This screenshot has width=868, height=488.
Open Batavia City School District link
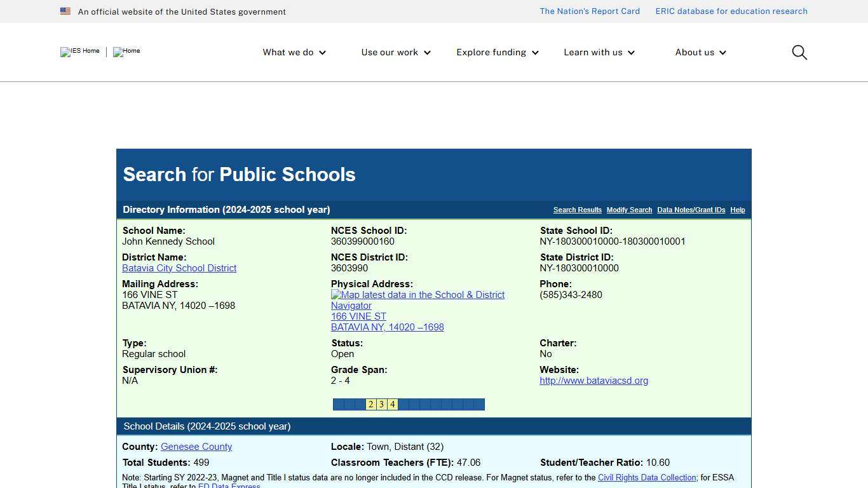[x=179, y=268]
